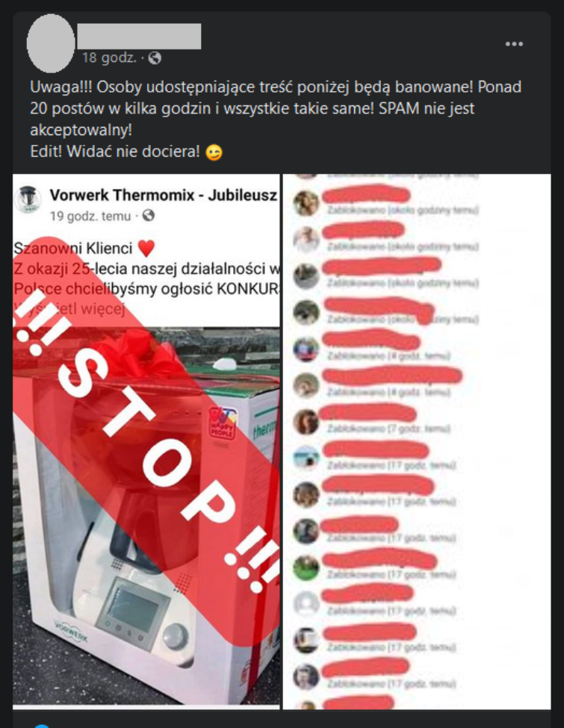Click the blurred author name bar
The image size is (564, 728).
tap(140, 37)
